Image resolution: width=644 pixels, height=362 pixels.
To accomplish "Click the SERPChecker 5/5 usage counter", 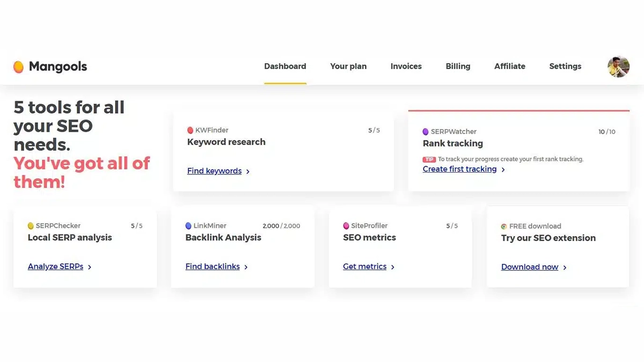I will (137, 226).
